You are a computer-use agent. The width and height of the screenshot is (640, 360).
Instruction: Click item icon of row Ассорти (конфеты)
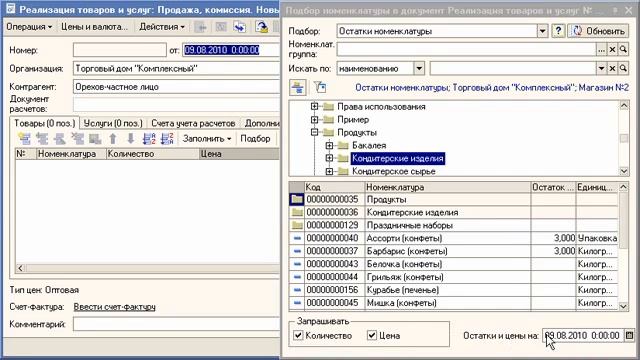297,238
